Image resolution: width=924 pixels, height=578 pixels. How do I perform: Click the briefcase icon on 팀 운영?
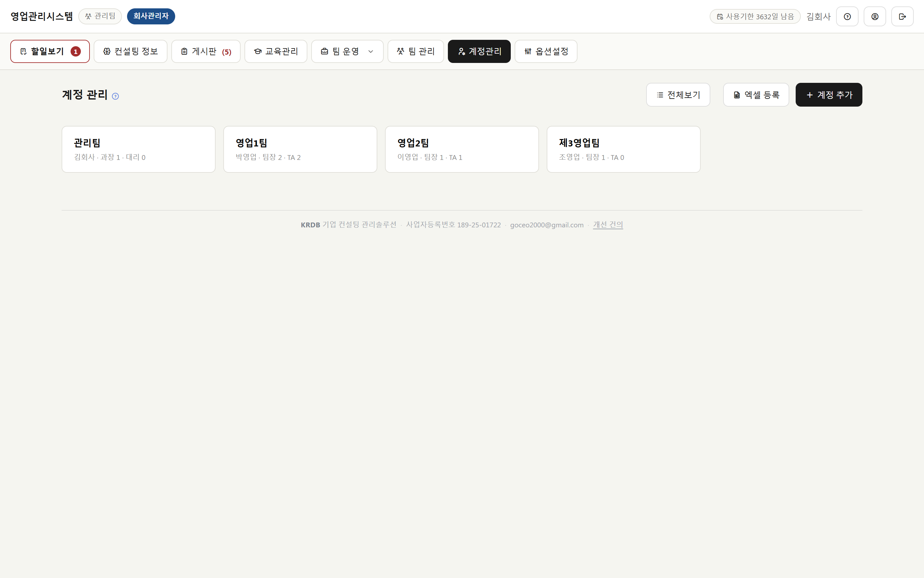click(x=325, y=51)
